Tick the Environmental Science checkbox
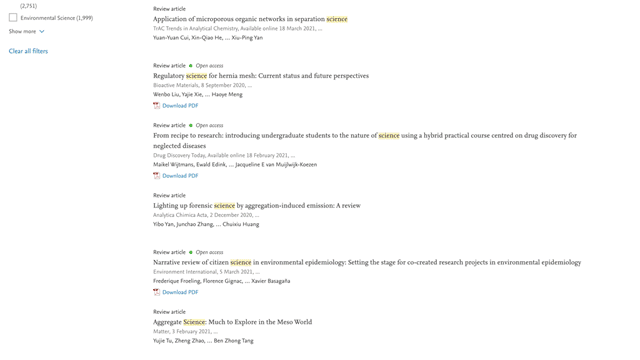Viewport: 640px width, 360px height. click(13, 18)
